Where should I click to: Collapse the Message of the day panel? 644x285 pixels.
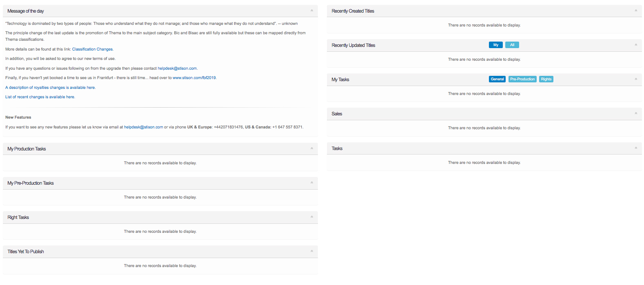point(311,11)
